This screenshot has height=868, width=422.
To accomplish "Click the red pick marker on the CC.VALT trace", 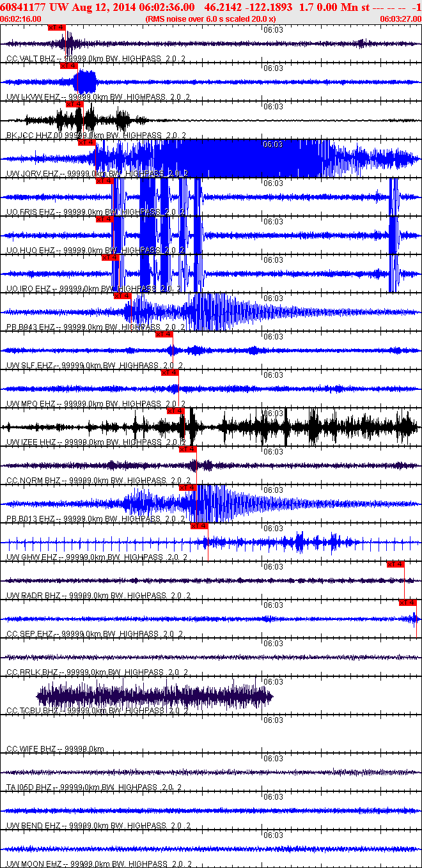I will 57,27.
